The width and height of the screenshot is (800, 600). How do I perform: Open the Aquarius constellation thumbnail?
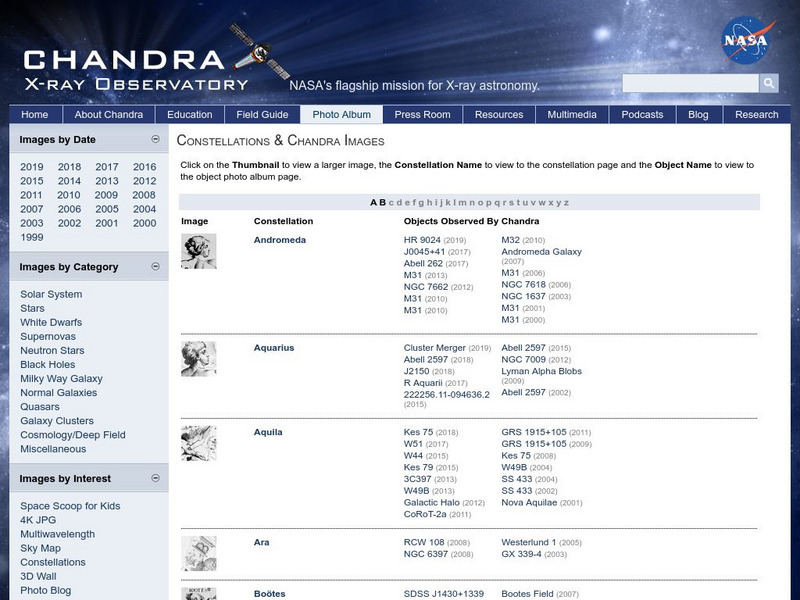[198, 359]
